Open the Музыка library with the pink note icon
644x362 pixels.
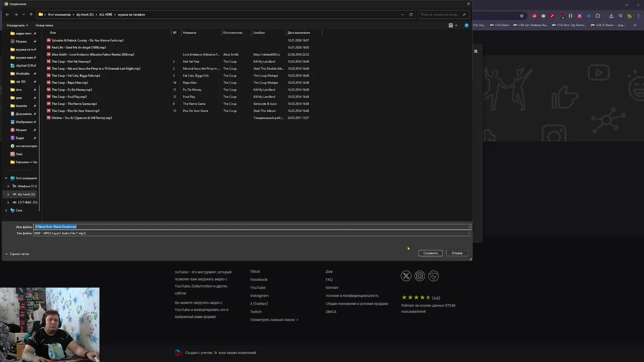[x=21, y=130]
